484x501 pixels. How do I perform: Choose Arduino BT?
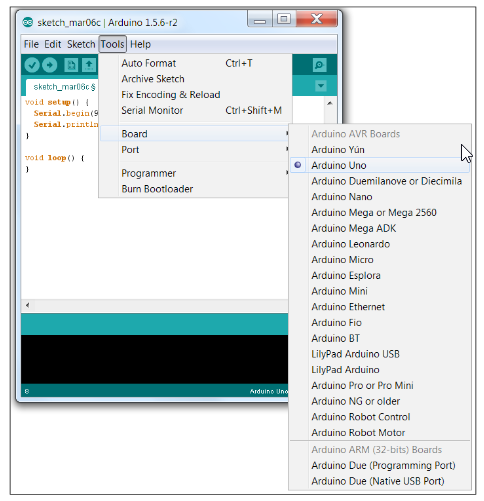click(x=380, y=338)
